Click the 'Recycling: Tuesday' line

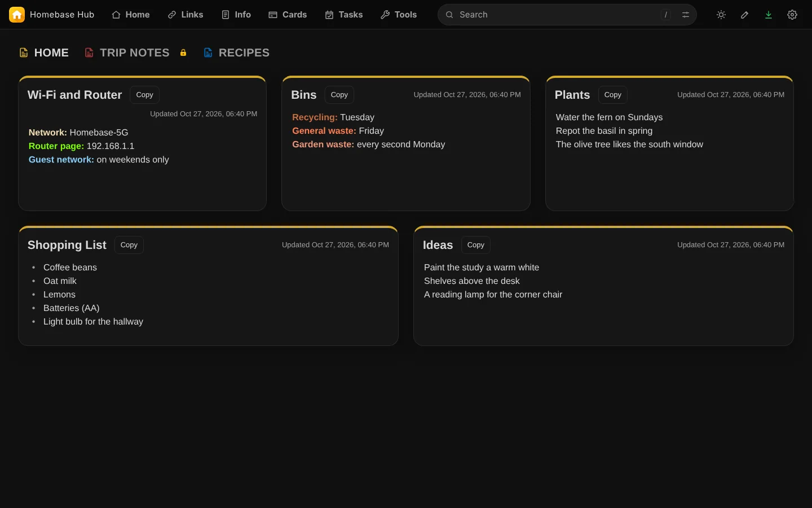[333, 117]
